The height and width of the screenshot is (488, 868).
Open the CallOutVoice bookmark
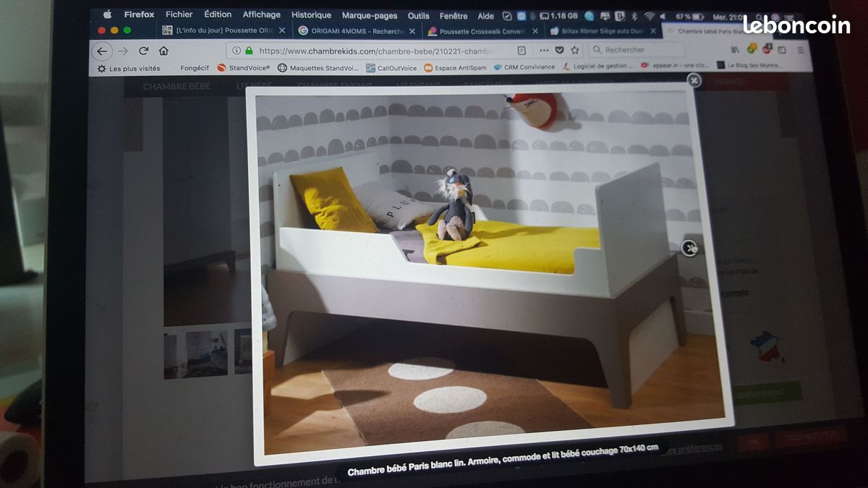coord(392,68)
